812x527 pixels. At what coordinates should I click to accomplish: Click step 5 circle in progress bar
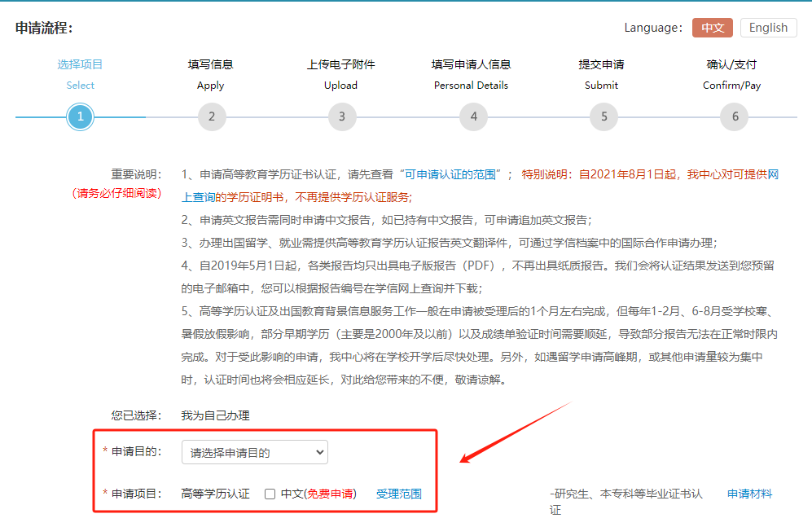click(x=604, y=116)
